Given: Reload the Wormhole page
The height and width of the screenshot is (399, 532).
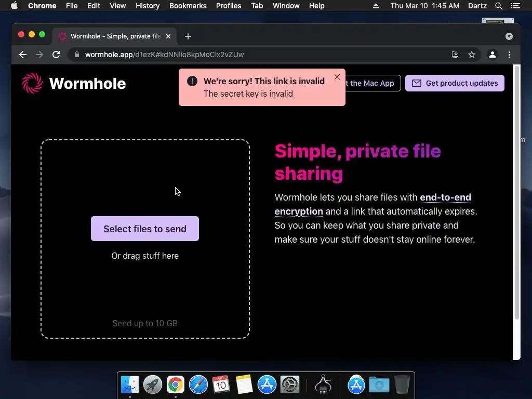Looking at the screenshot, I should [56, 55].
